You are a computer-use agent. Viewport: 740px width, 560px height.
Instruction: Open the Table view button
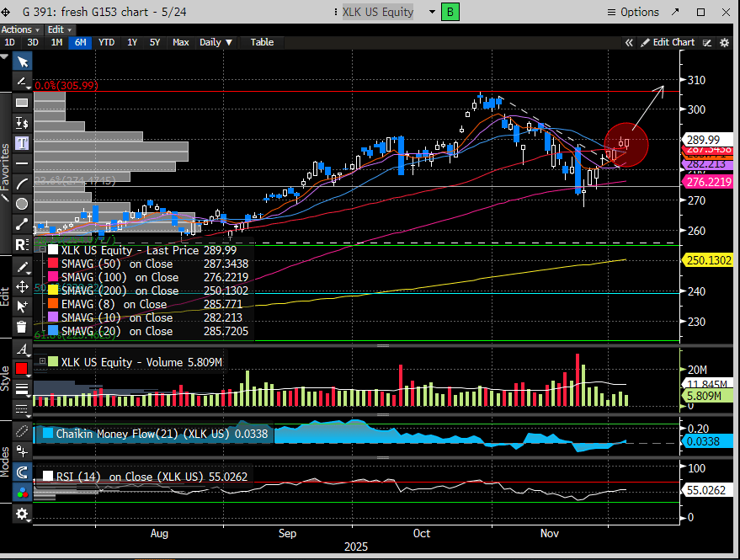(x=262, y=42)
